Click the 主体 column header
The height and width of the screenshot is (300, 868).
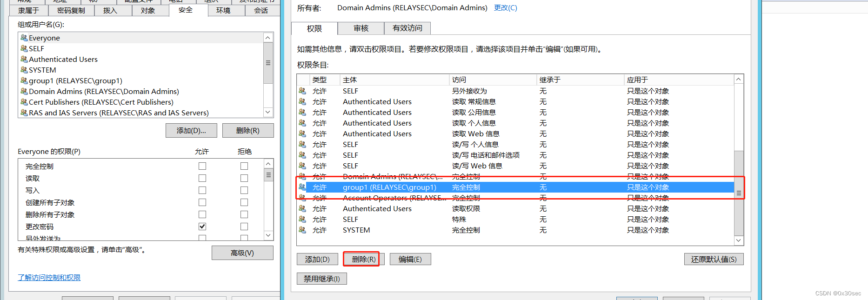point(394,80)
